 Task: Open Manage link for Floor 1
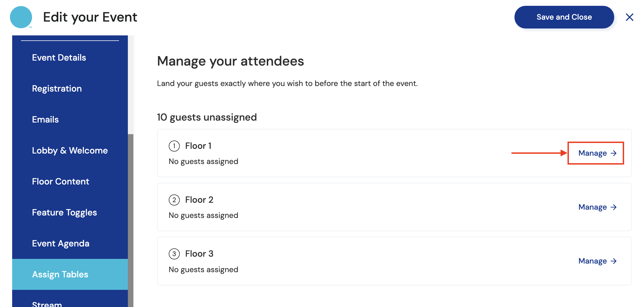pyautogui.click(x=593, y=153)
